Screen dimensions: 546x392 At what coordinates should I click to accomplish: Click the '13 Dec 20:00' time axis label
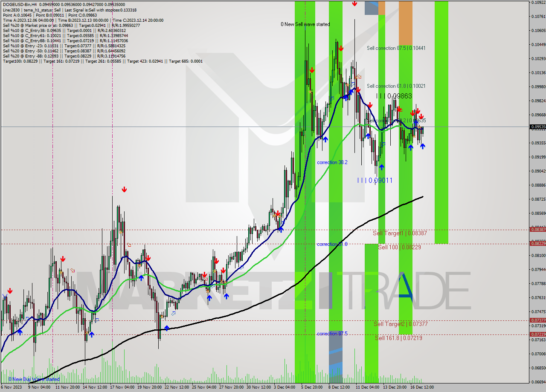[x=395, y=387]
